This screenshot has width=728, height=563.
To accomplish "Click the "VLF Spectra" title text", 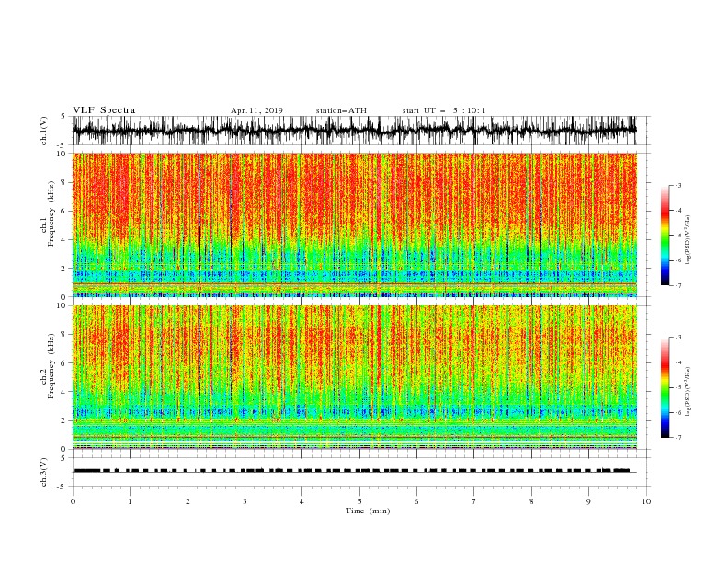I will point(104,110).
